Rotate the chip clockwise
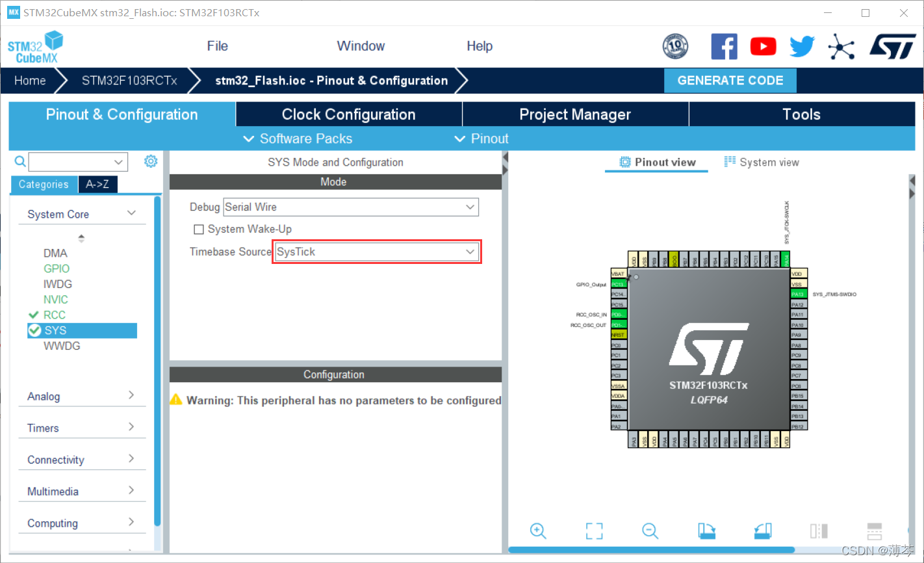924x563 pixels. click(x=706, y=530)
